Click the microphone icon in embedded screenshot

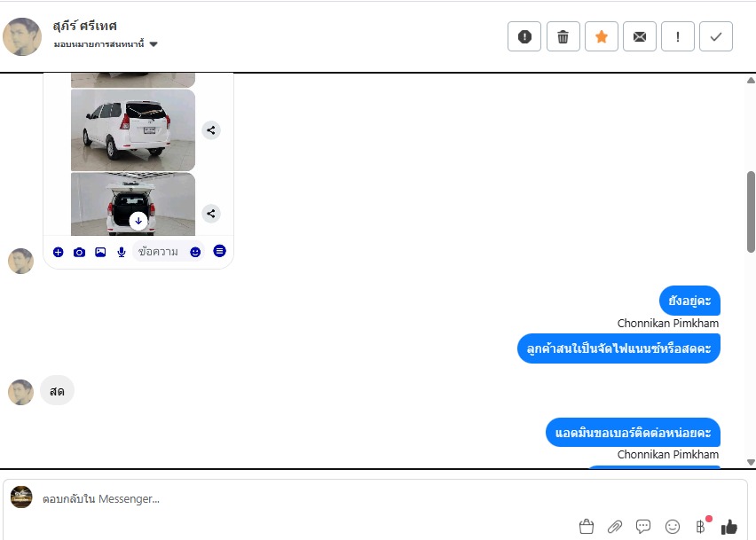point(122,252)
